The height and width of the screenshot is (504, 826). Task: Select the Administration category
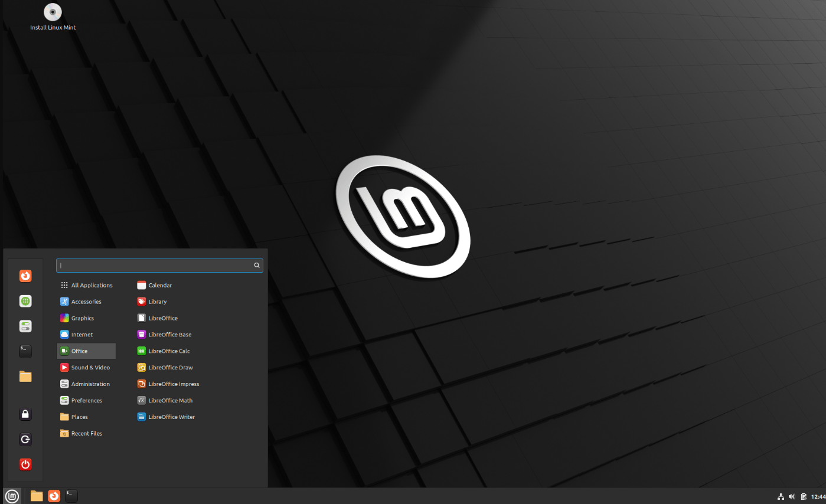tap(86, 384)
